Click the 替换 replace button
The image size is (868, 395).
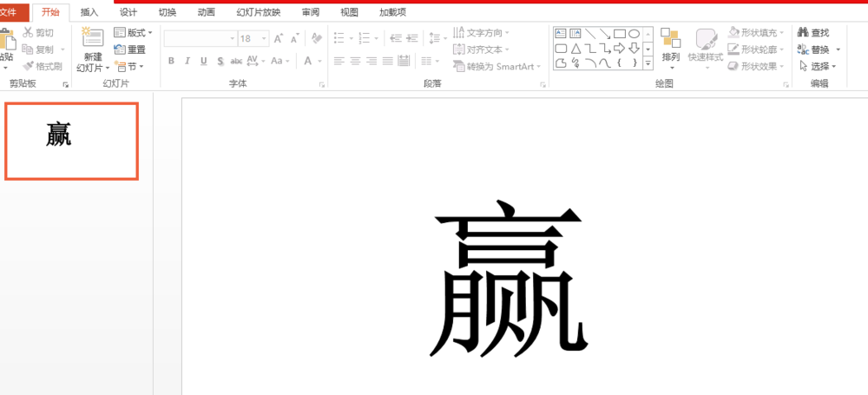click(814, 49)
